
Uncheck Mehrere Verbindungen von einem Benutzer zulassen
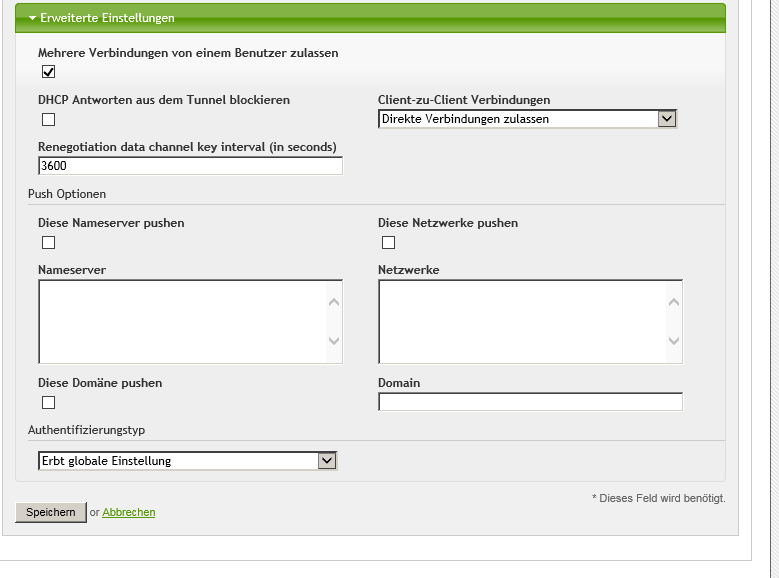[48, 72]
